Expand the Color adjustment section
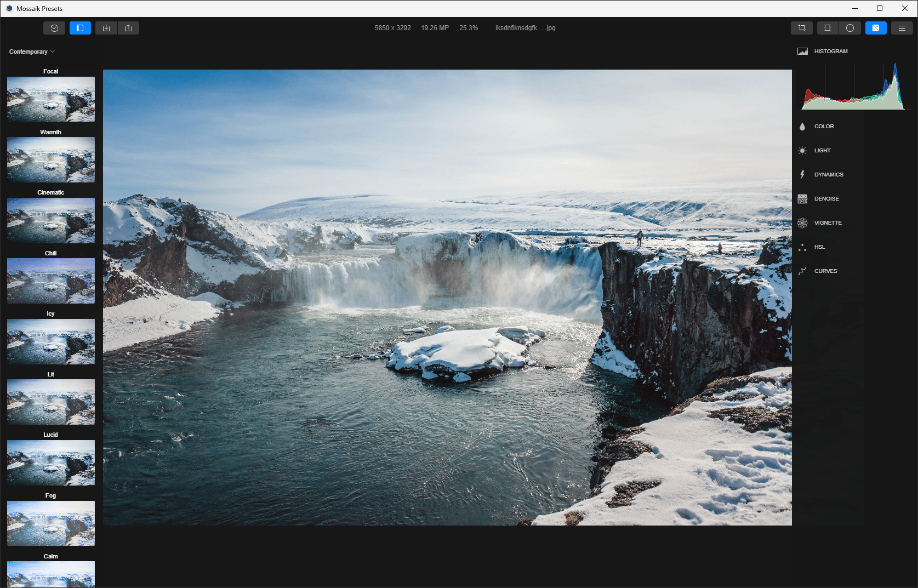Viewport: 918px width, 588px height. point(824,127)
